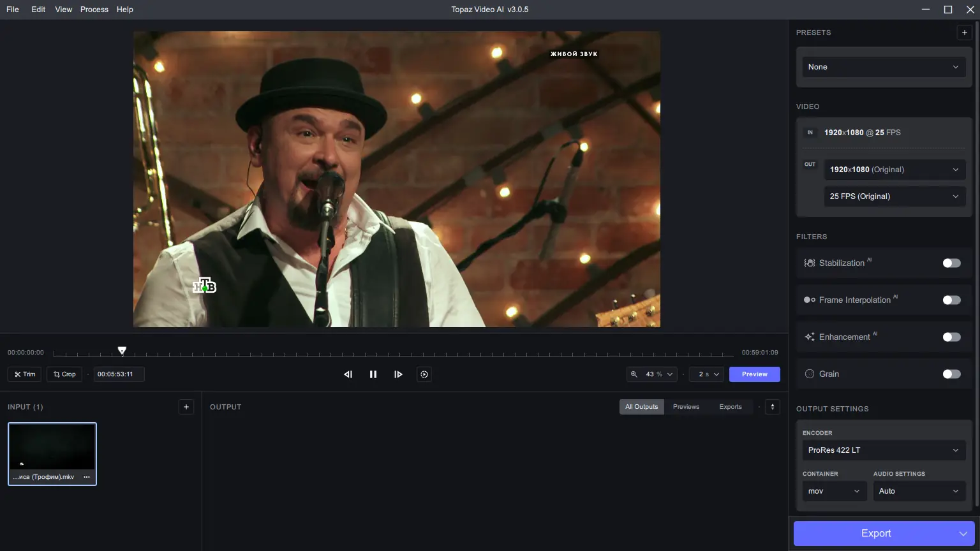This screenshot has height=551, width=980.
Task: Add input video with plus button
Action: pos(186,407)
